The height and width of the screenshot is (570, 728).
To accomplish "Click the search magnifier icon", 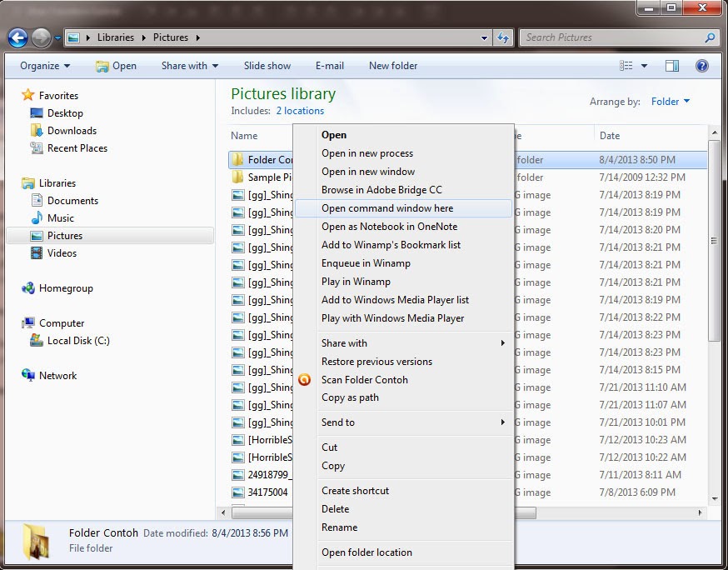I will point(710,37).
